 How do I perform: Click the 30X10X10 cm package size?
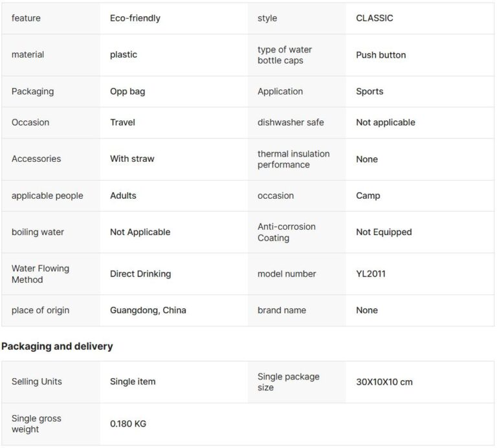click(x=384, y=382)
